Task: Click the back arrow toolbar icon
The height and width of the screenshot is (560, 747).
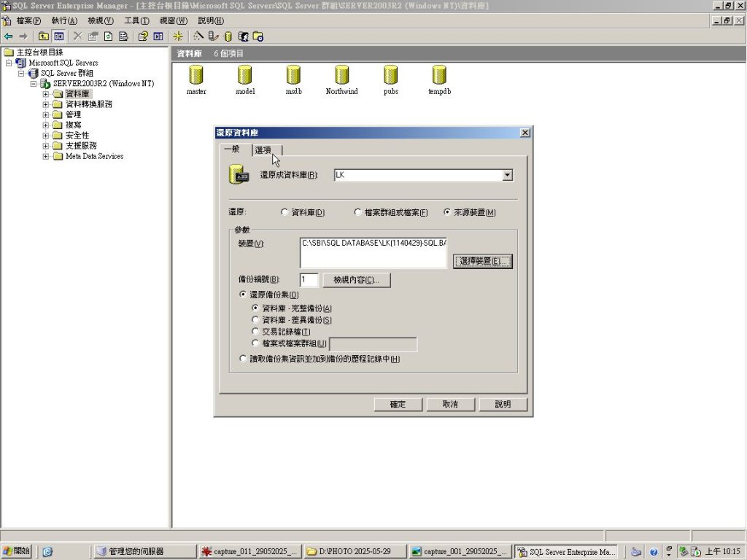Action: point(9,36)
